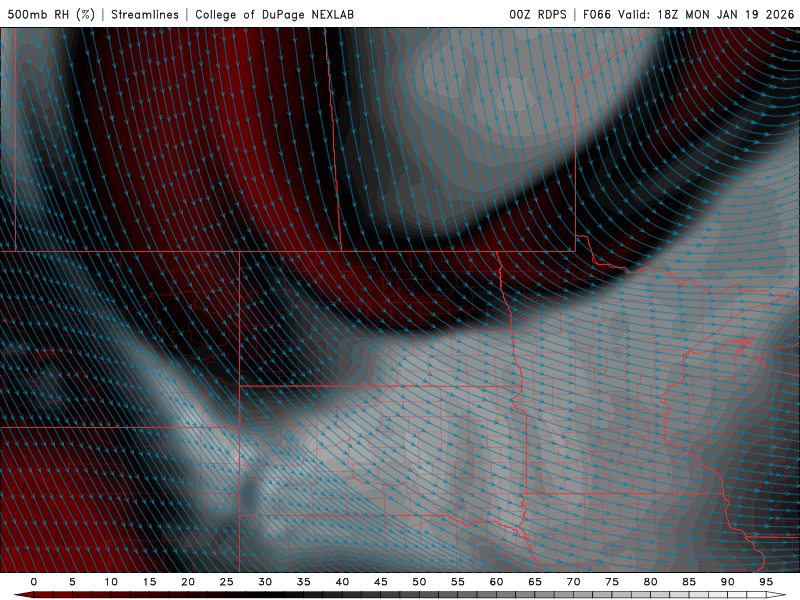Screen dimensions: 800x600
Task: Click the colorbar label "0"
Action: coord(34,582)
